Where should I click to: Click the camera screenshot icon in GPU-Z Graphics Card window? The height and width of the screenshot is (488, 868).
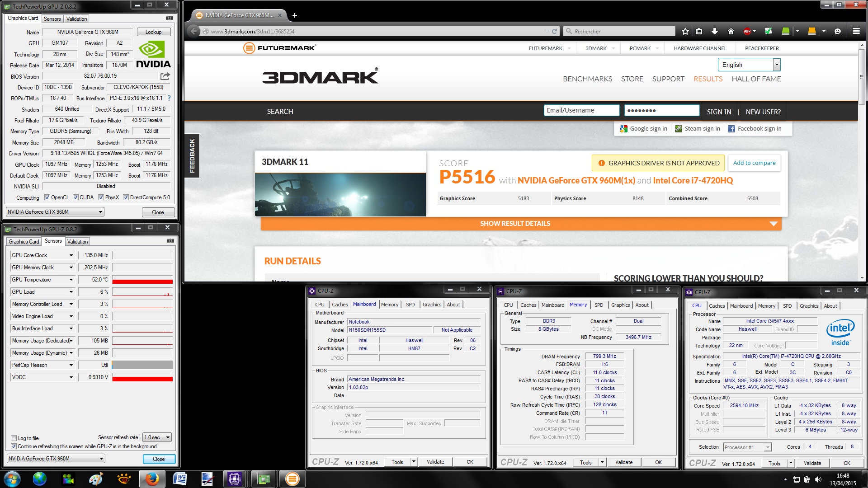[170, 18]
